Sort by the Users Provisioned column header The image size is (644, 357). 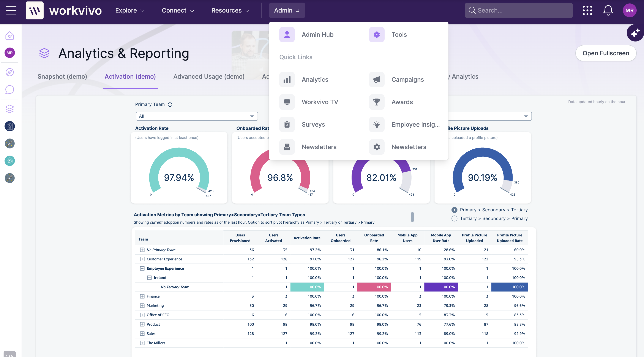[240, 238]
